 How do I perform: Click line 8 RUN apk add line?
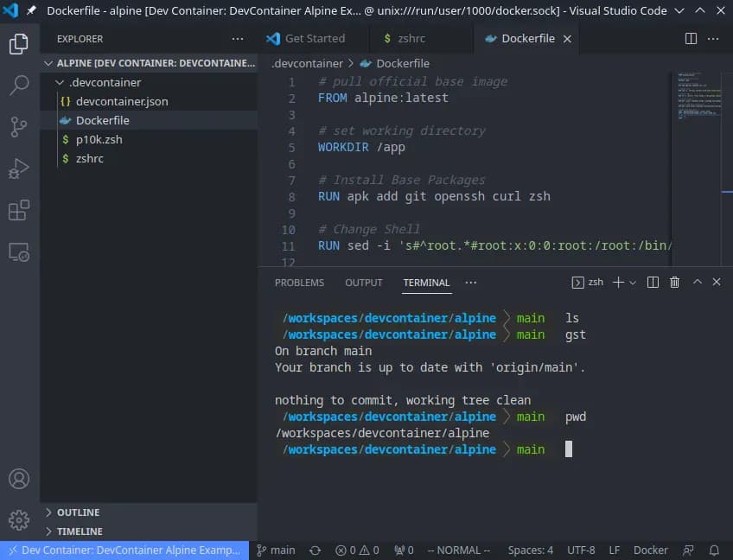tap(434, 196)
